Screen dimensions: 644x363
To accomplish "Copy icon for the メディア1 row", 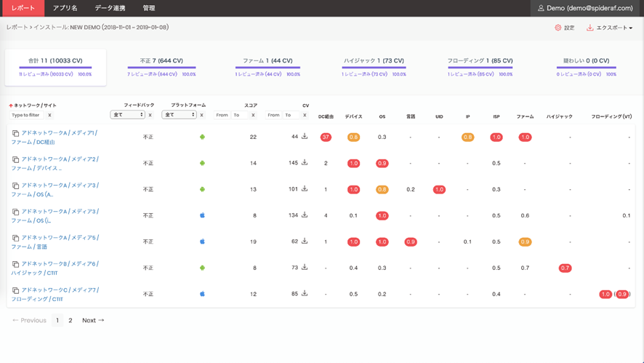I will point(15,133).
